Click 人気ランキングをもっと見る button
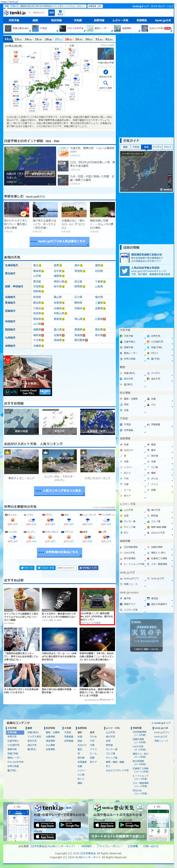 [59, 491]
